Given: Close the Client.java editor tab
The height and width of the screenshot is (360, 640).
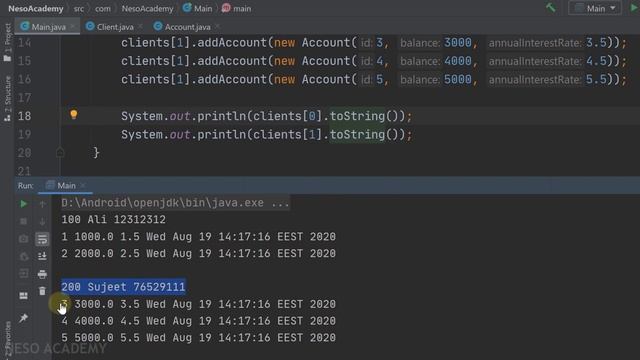Looking at the screenshot, I should click(x=140, y=27).
